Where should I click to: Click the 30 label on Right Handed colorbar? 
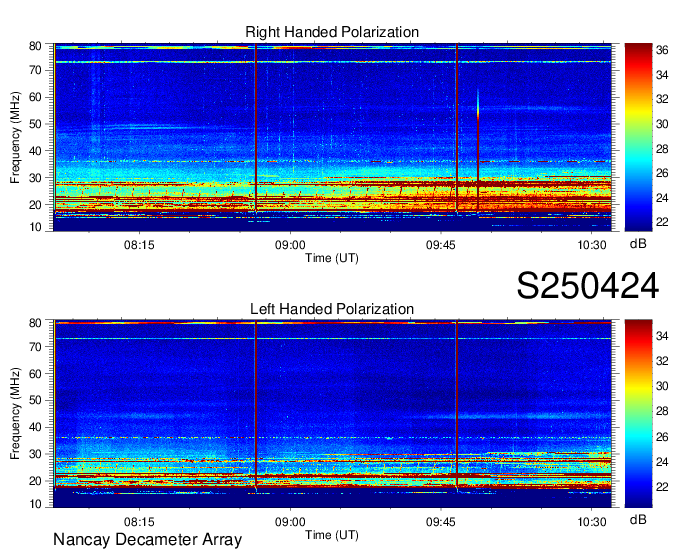662,124
